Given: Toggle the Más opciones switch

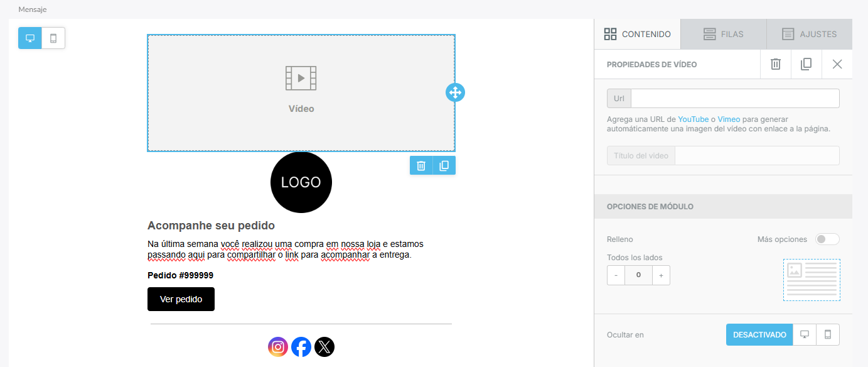Looking at the screenshot, I should point(827,239).
